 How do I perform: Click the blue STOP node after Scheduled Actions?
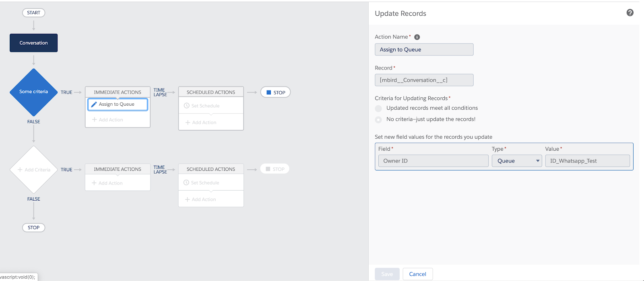click(275, 92)
